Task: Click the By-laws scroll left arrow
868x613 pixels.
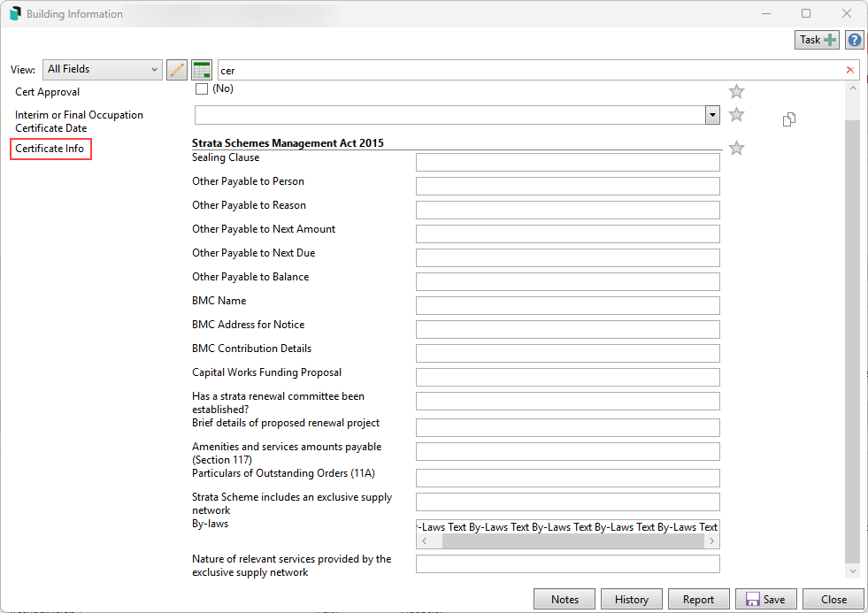Action: (x=425, y=541)
